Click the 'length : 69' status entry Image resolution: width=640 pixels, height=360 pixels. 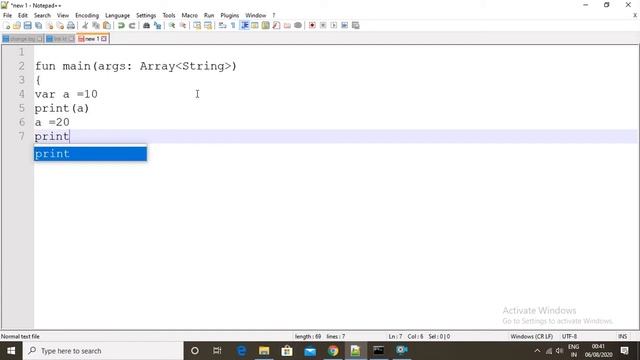pos(308,337)
